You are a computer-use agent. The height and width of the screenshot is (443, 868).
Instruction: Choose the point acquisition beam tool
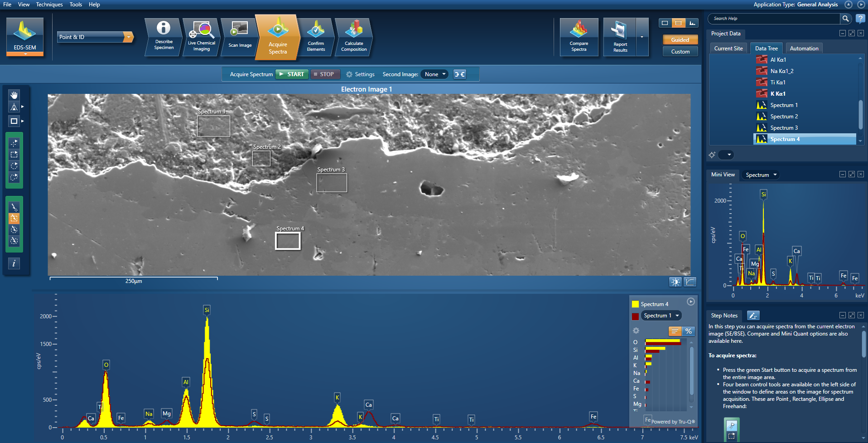14,143
